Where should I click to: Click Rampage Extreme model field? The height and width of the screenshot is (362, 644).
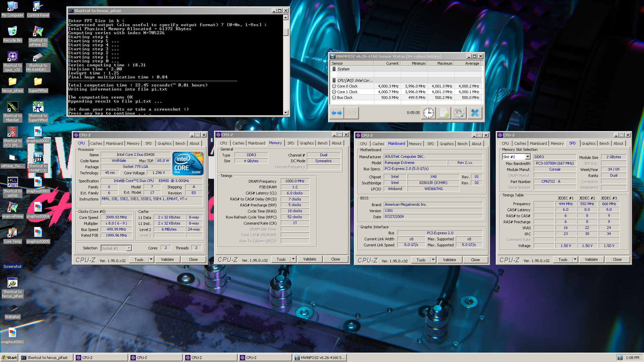415,163
